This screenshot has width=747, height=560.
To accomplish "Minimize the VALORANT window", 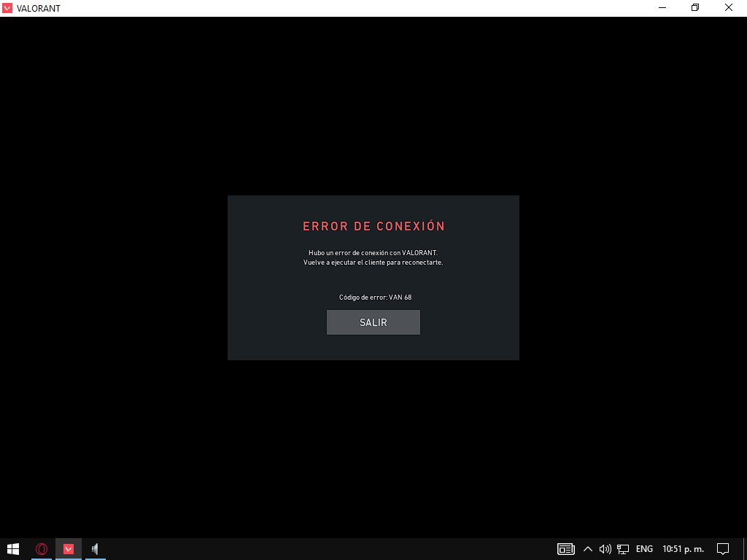I will click(662, 8).
